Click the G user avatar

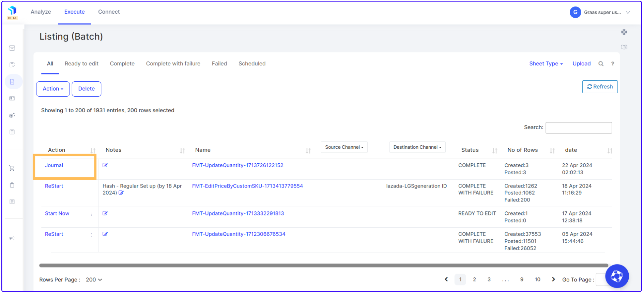coord(575,12)
